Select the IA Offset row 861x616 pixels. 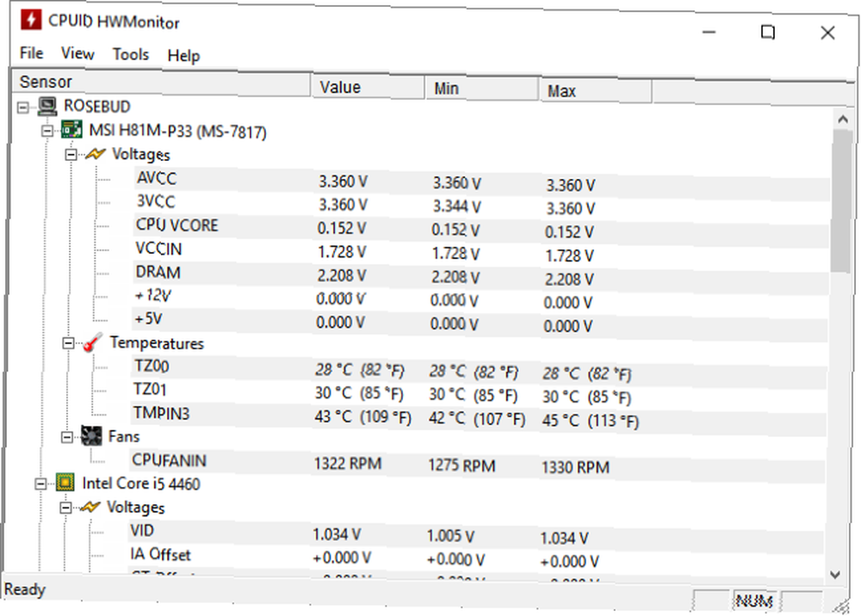click(475, 557)
